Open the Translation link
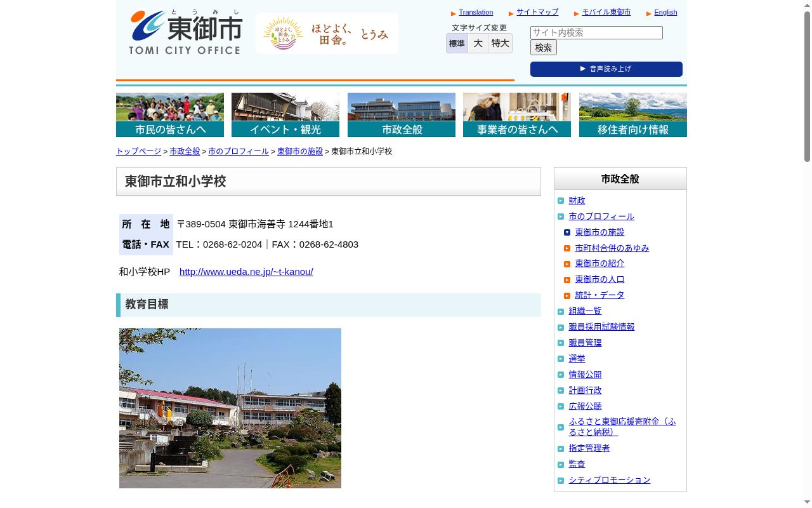The image size is (812, 508). pos(476,13)
